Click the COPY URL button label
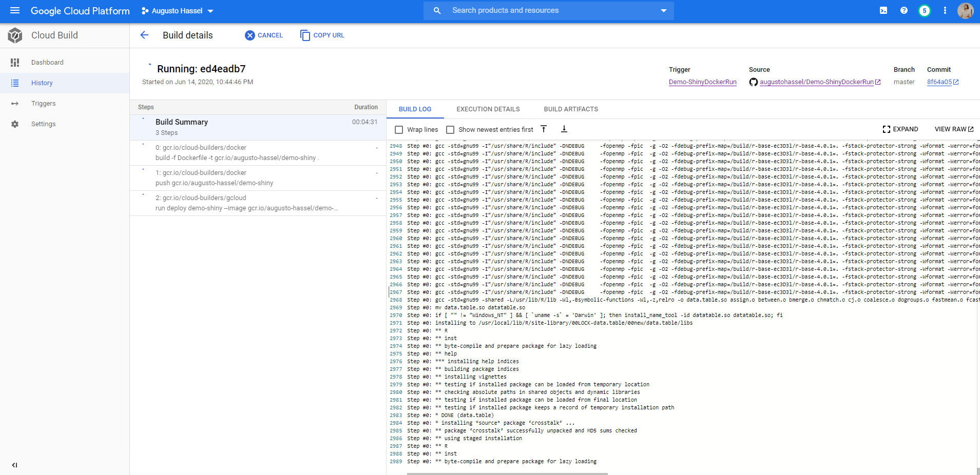 click(329, 35)
